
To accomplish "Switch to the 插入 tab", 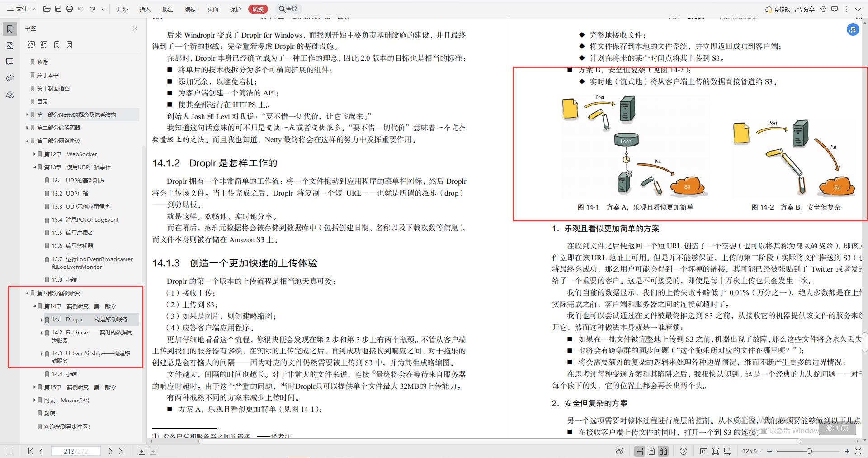I will click(x=145, y=9).
